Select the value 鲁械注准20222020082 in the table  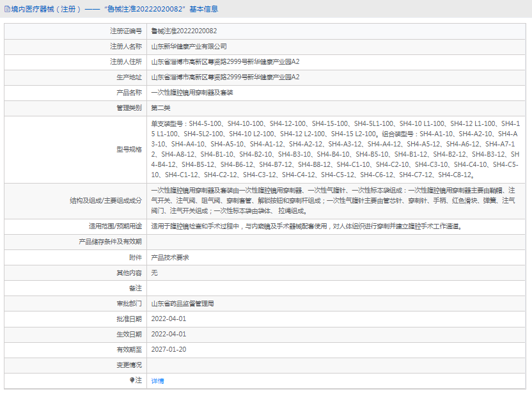click(184, 31)
